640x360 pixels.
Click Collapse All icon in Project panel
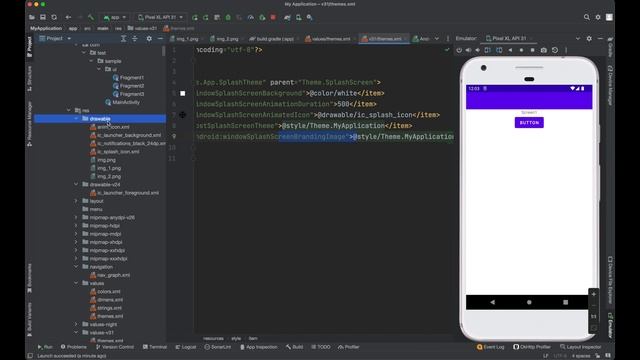point(135,38)
